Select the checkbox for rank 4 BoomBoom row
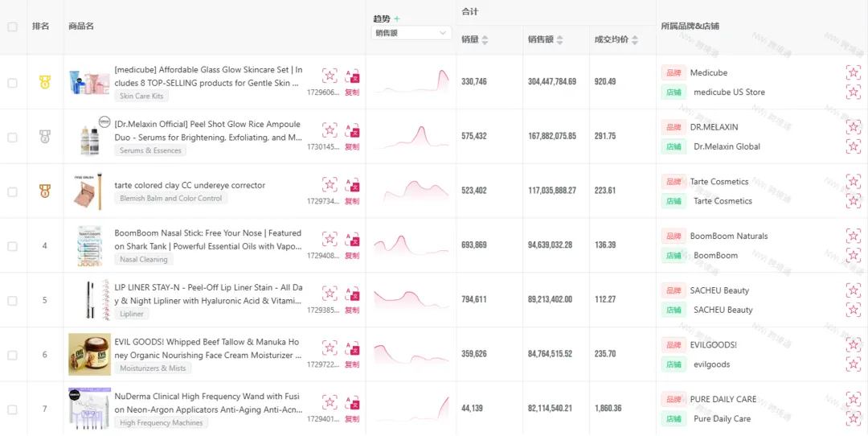The width and height of the screenshot is (868, 436). click(x=12, y=246)
